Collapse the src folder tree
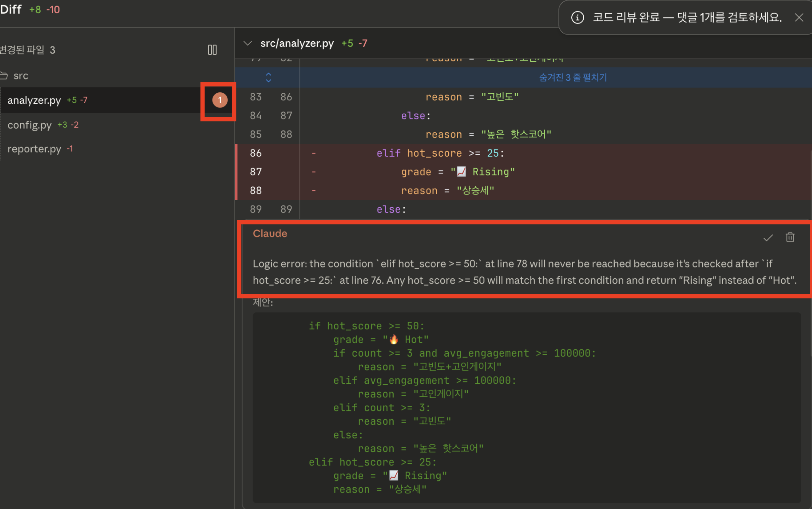812x509 pixels. [x=21, y=76]
